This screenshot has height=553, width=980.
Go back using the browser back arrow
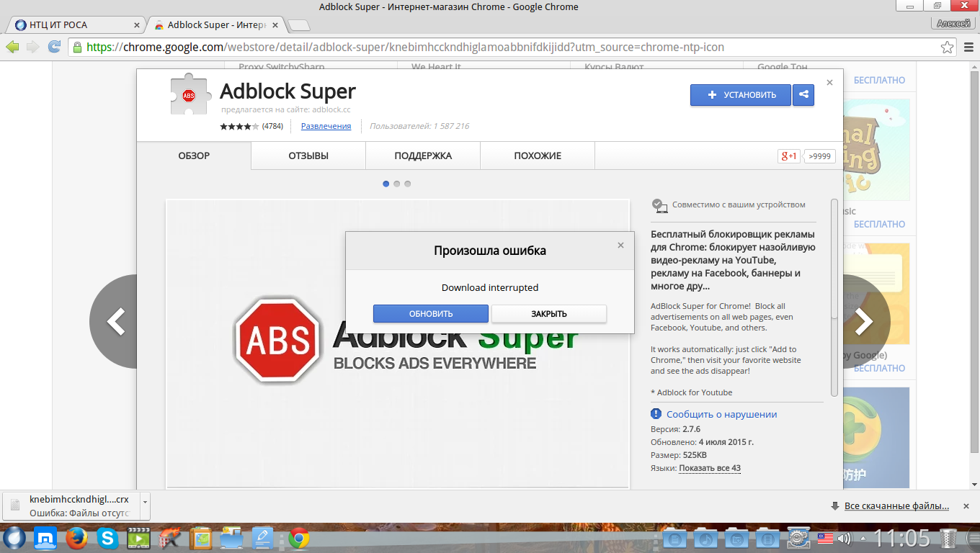point(12,47)
